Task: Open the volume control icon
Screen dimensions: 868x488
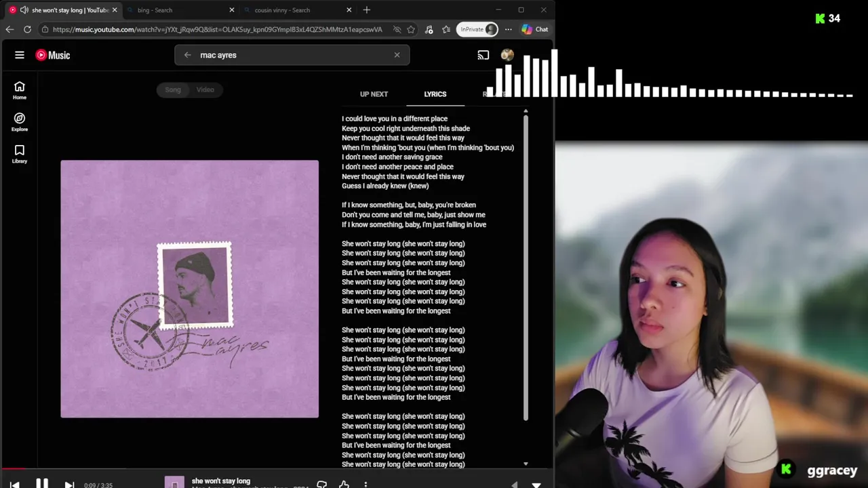Action: [x=514, y=485]
